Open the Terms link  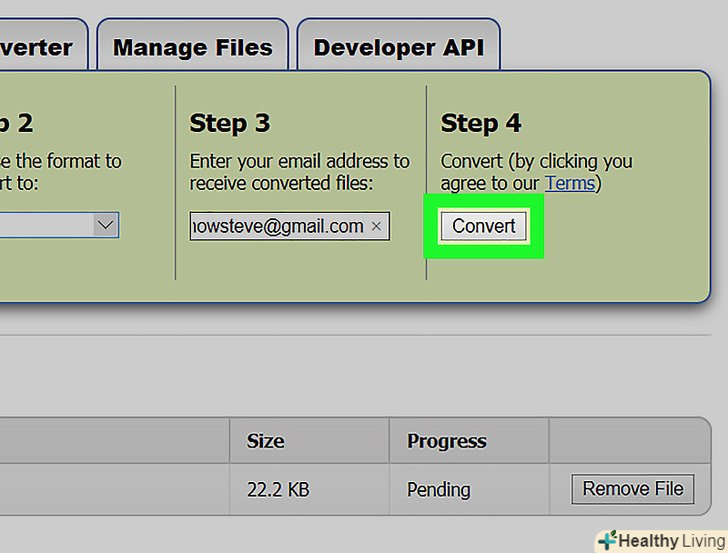click(x=569, y=183)
